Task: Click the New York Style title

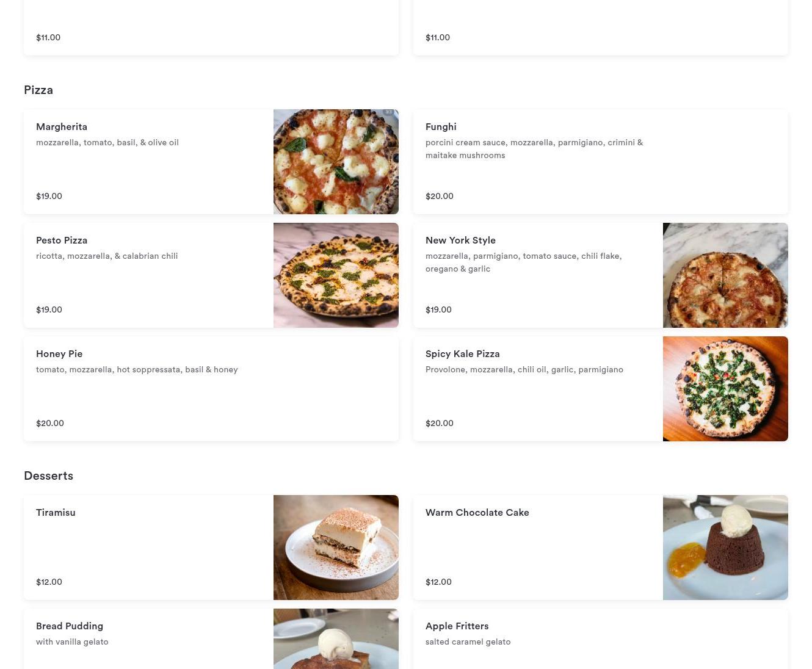Action: click(x=460, y=240)
